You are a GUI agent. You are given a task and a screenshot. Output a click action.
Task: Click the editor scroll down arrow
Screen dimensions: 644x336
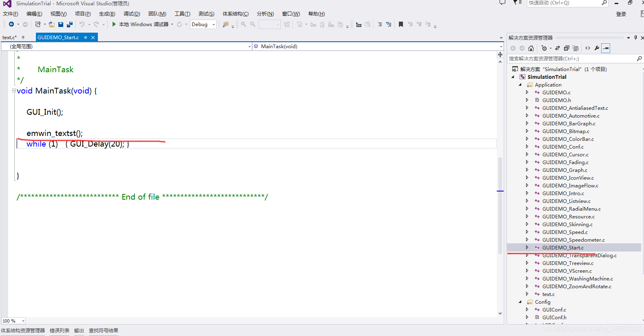[x=500, y=314]
